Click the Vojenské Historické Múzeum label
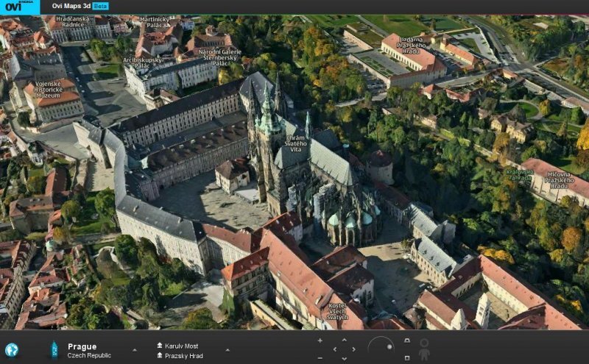This screenshot has width=589, height=364. tap(51, 90)
